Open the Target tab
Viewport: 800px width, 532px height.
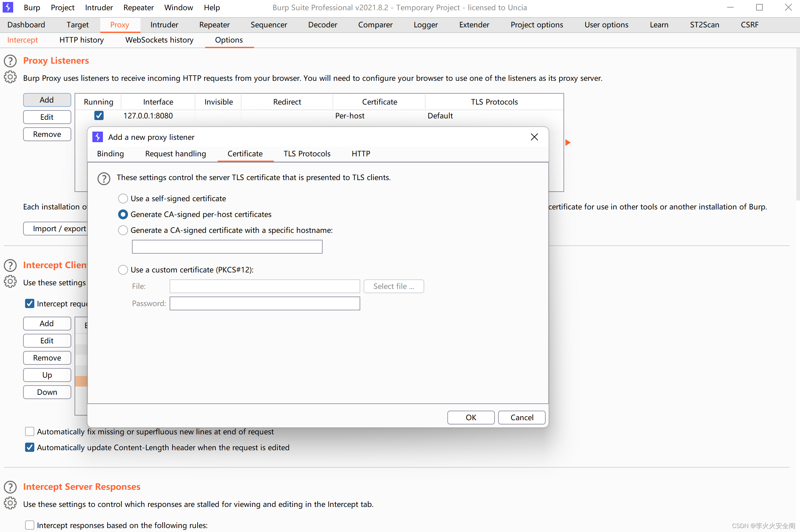(x=77, y=25)
